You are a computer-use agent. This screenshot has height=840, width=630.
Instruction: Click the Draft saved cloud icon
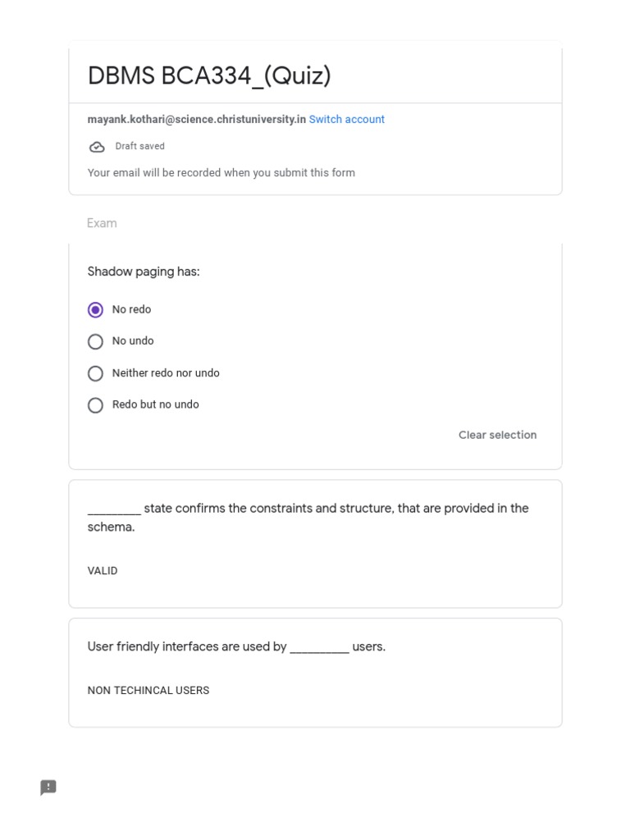(97, 147)
